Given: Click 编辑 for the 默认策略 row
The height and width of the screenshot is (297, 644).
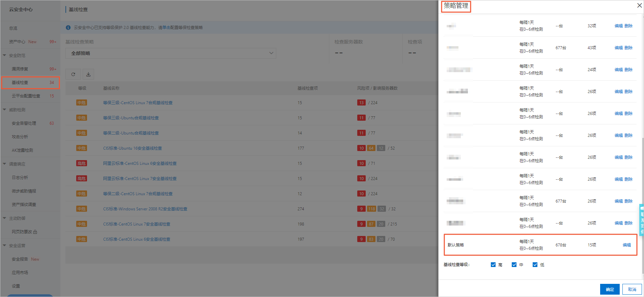Looking at the screenshot, I should pyautogui.click(x=627, y=245).
